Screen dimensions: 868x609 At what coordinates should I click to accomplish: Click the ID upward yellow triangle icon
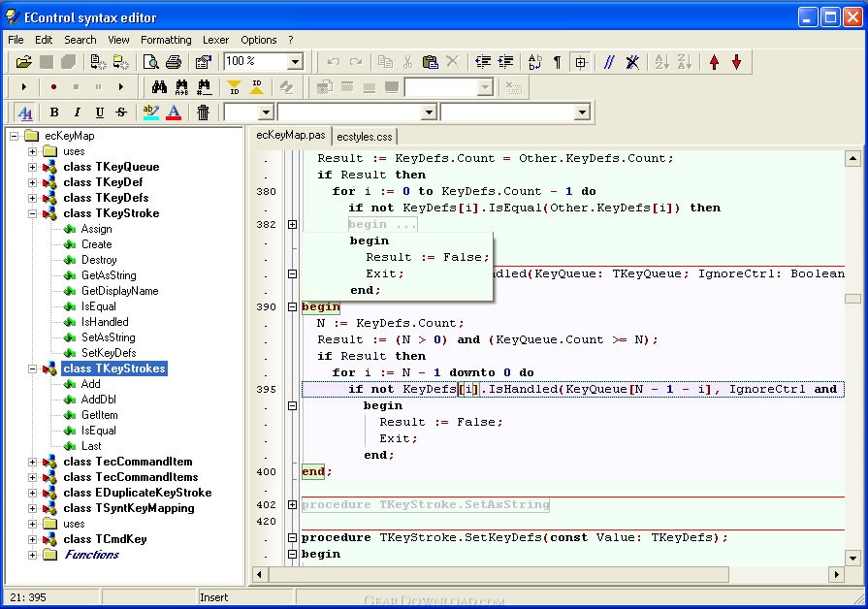[x=257, y=87]
